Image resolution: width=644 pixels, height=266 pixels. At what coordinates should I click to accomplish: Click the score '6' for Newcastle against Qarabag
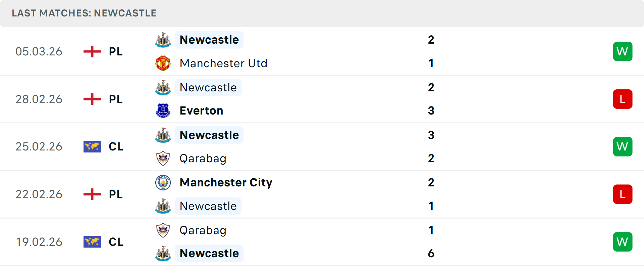tap(431, 254)
